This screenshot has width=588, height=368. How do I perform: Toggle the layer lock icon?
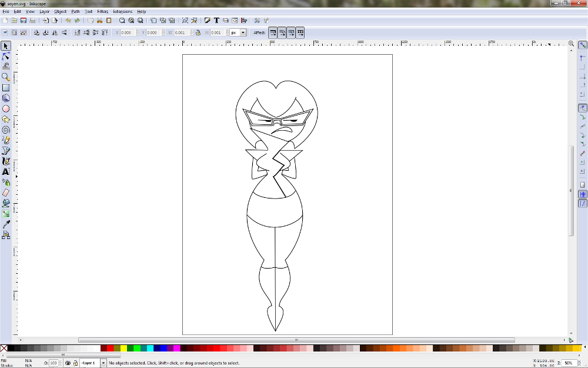pyautogui.click(x=75, y=363)
